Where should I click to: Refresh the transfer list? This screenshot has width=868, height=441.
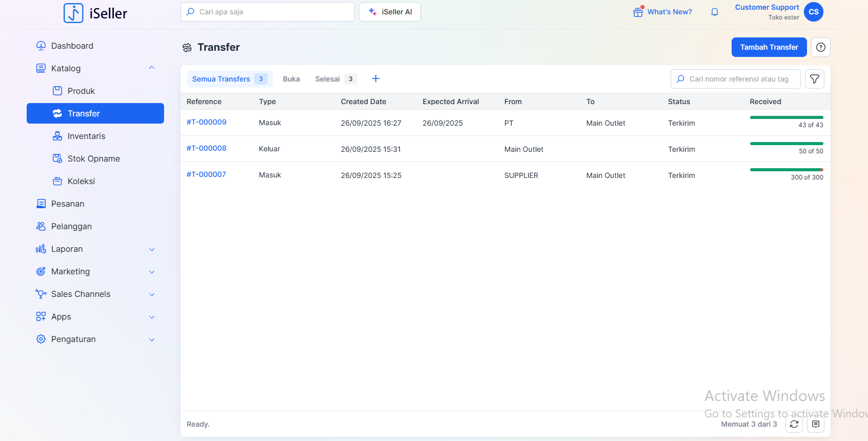click(x=794, y=424)
